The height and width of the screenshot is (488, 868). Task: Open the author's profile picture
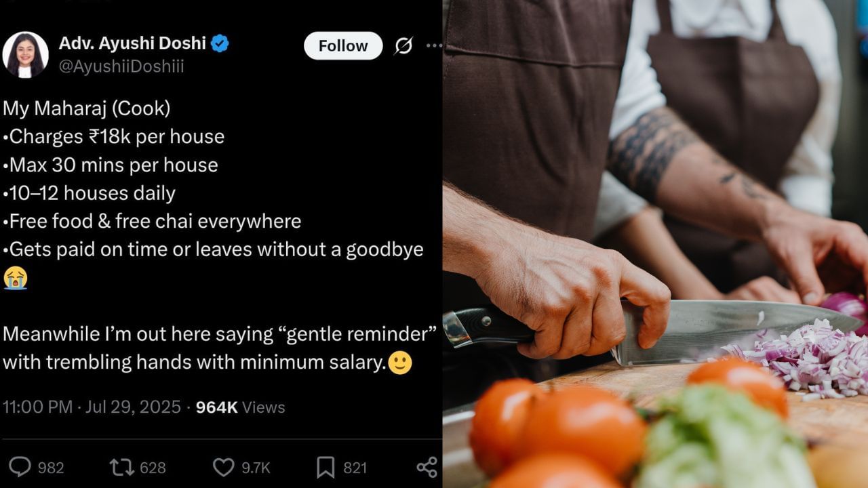25,54
